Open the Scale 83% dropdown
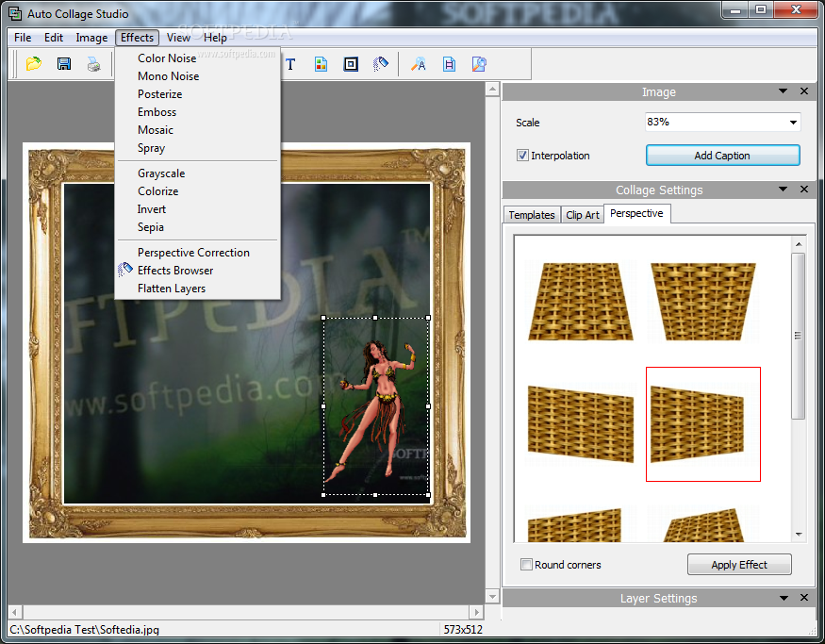The image size is (825, 644). click(x=793, y=122)
